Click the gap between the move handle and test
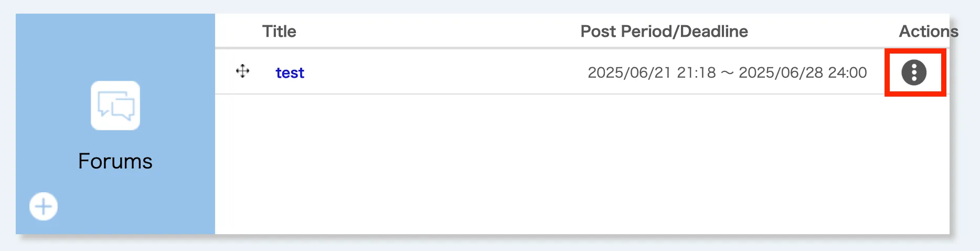This screenshot has width=980, height=251. (262, 72)
